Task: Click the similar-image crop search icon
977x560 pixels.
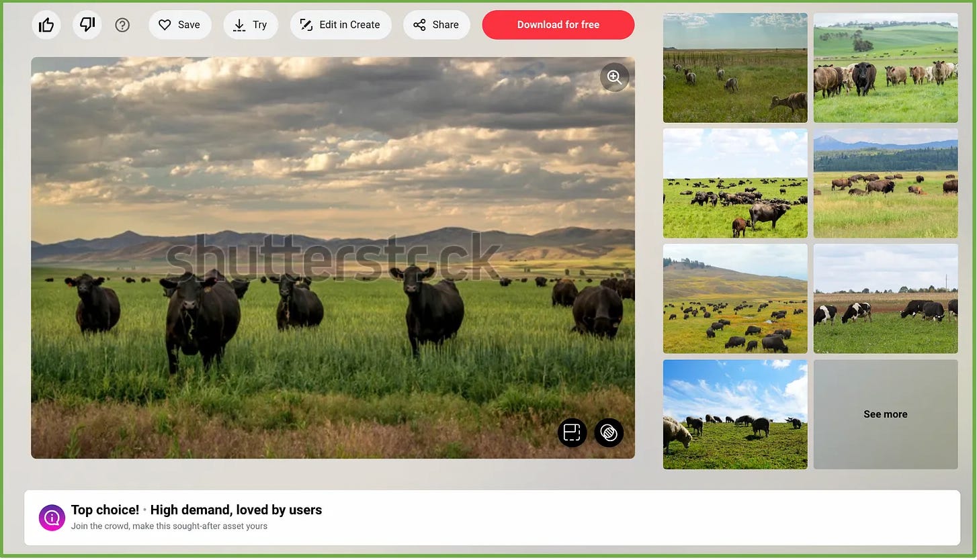Action: point(572,432)
